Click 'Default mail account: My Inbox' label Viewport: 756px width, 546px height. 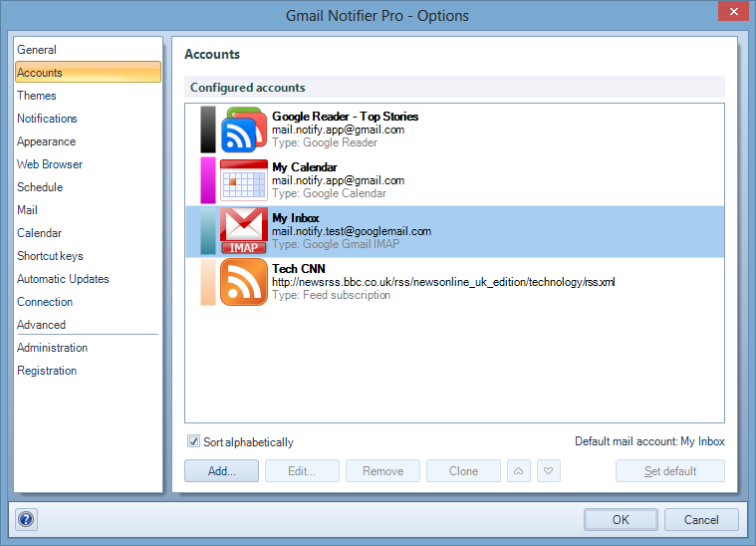650,441
